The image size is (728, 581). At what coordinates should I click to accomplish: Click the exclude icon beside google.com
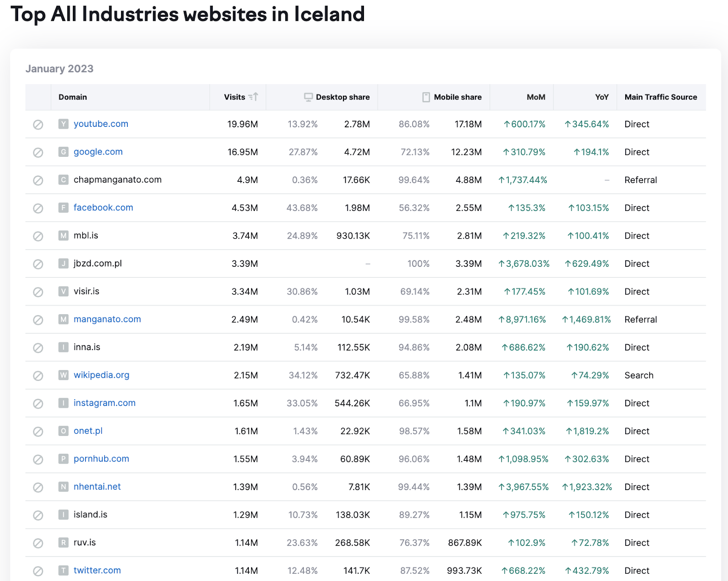coord(38,152)
